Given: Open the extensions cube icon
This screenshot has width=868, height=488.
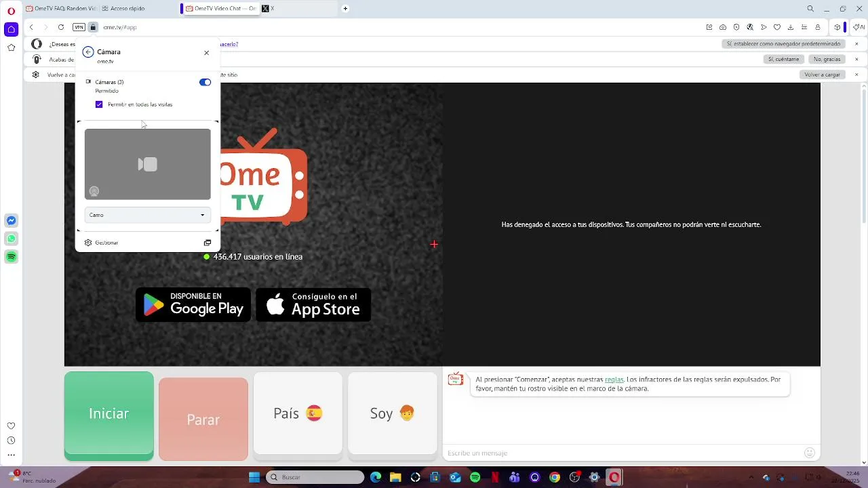Looking at the screenshot, I should 837,27.
